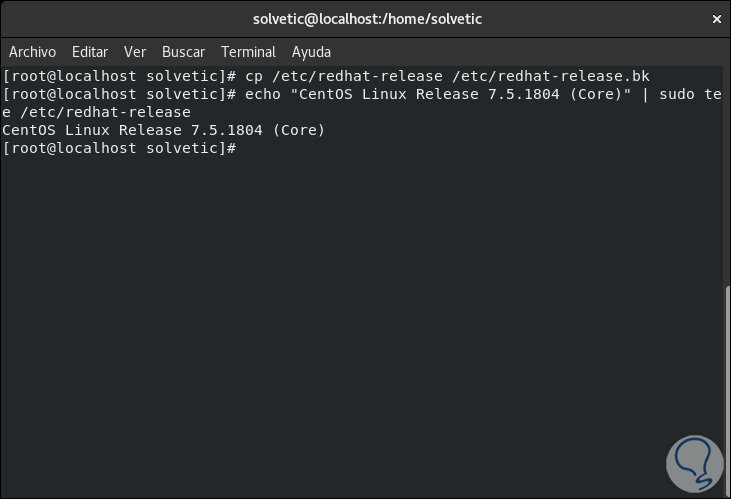Viewport: 731px width, 499px height.
Task: Open the Archivo menu
Action: [33, 52]
